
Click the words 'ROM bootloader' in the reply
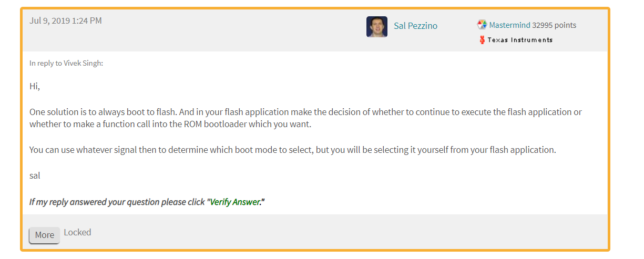pos(273,124)
